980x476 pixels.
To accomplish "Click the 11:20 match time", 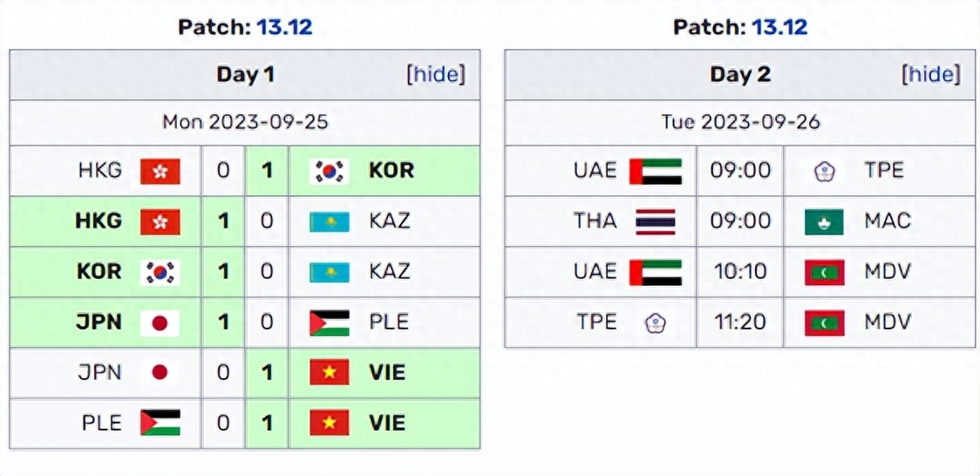I will click(739, 323).
